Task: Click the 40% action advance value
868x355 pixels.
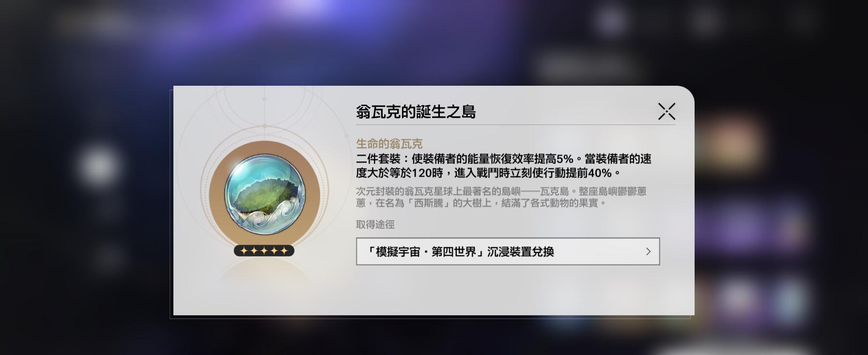Action: (x=600, y=173)
